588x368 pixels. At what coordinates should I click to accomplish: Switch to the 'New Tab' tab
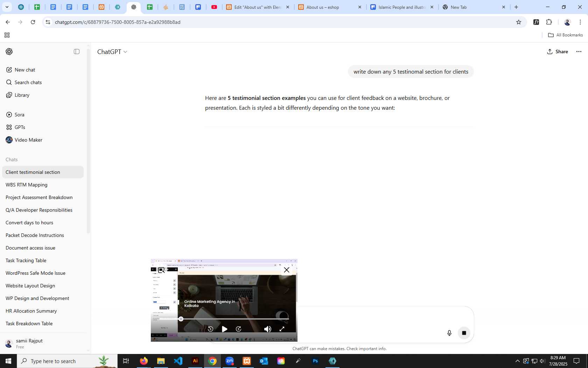(x=474, y=7)
